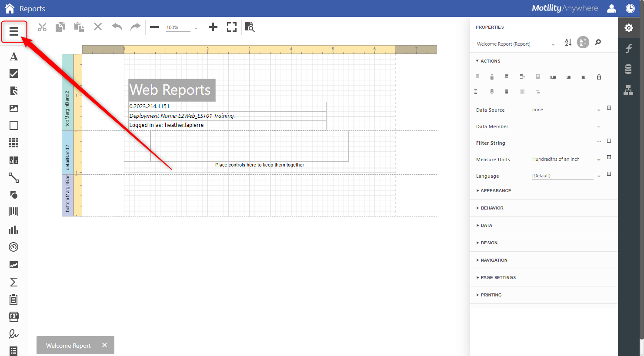The height and width of the screenshot is (356, 644).
Task: Open the hamburger menu button
Action: click(14, 31)
